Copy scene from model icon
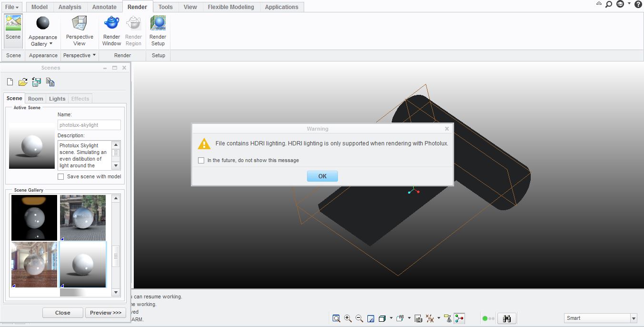 tap(50, 82)
